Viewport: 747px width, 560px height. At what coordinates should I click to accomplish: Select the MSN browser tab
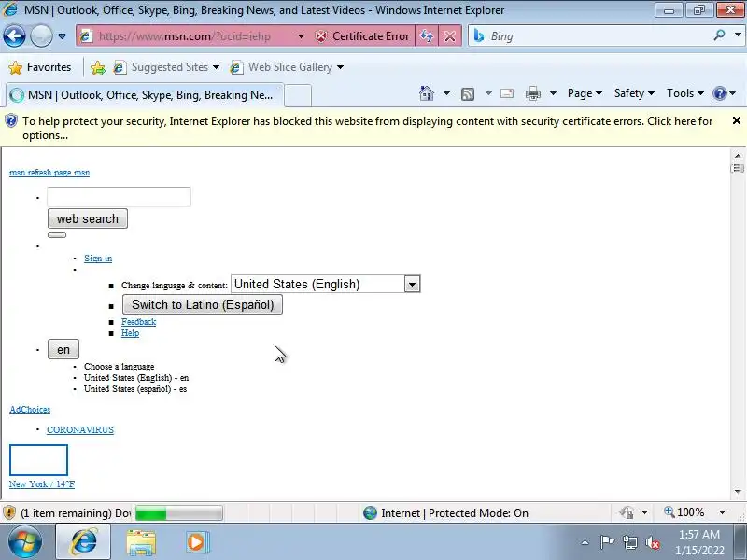pos(145,95)
